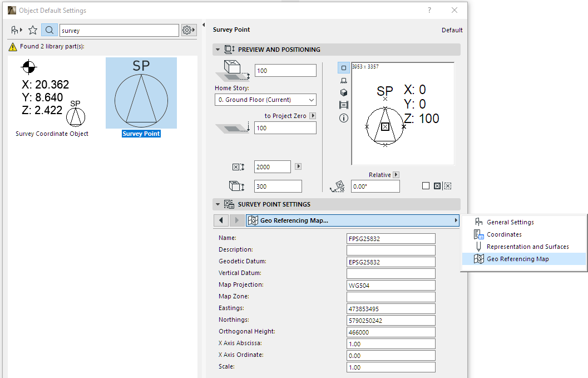Image resolution: width=588 pixels, height=378 pixels.
Task: Edit the Scale value field
Action: click(391, 367)
